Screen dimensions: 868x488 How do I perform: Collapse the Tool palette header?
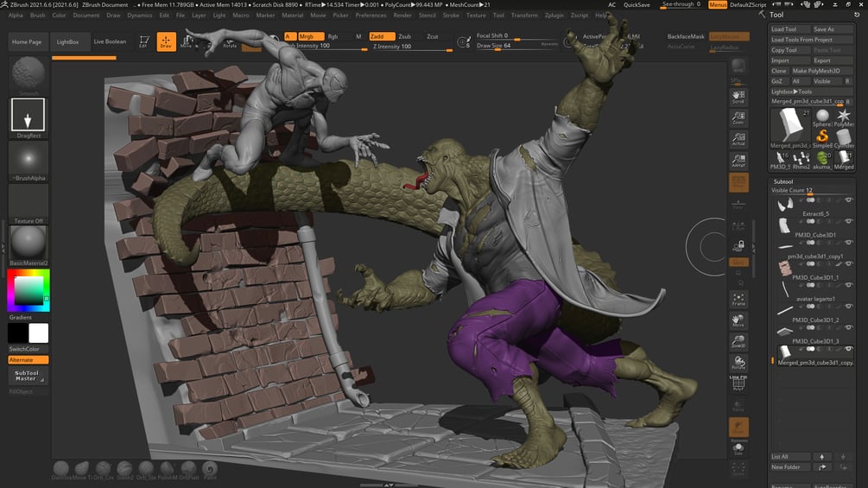tap(776, 15)
